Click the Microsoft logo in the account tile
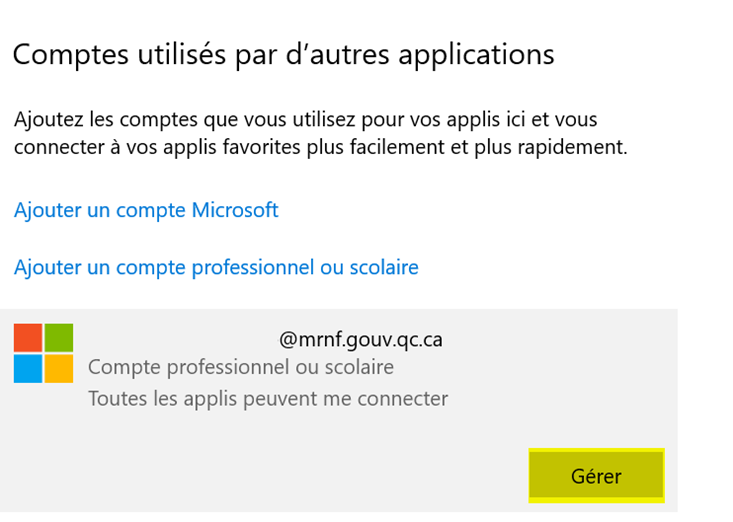Image resolution: width=733 pixels, height=522 pixels. pos(44,353)
